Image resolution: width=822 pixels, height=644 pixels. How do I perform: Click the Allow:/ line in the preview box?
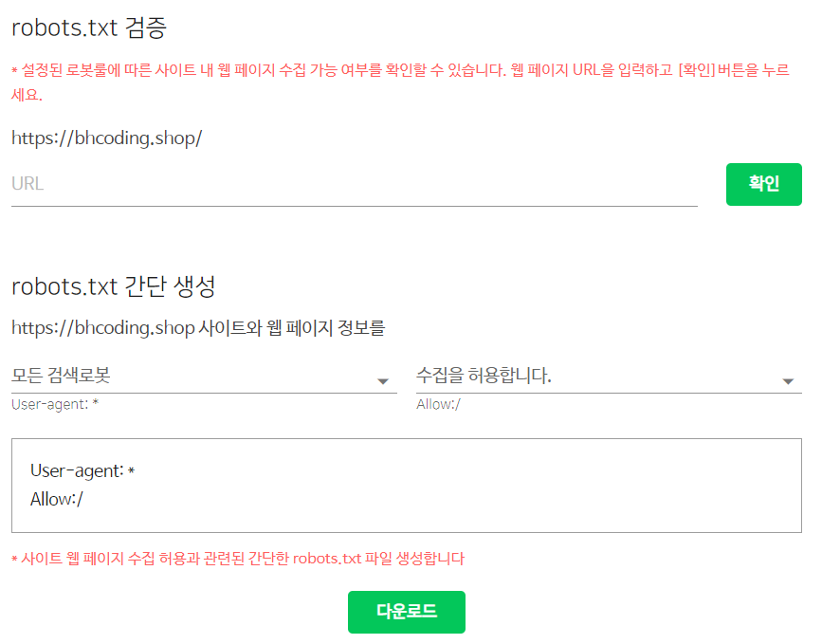57,499
